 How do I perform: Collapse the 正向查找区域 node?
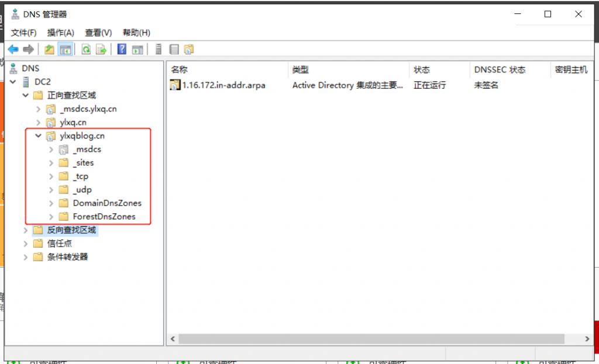click(25, 95)
